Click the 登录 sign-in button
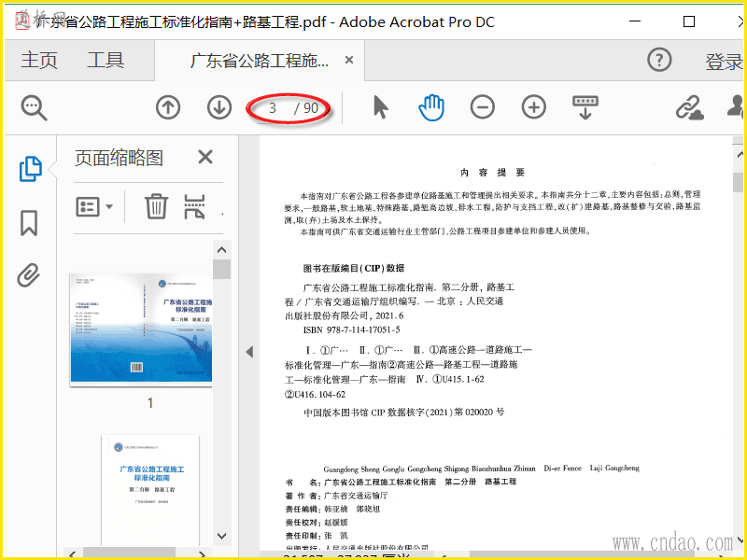Image resolution: width=747 pixels, height=560 pixels. pos(725,62)
